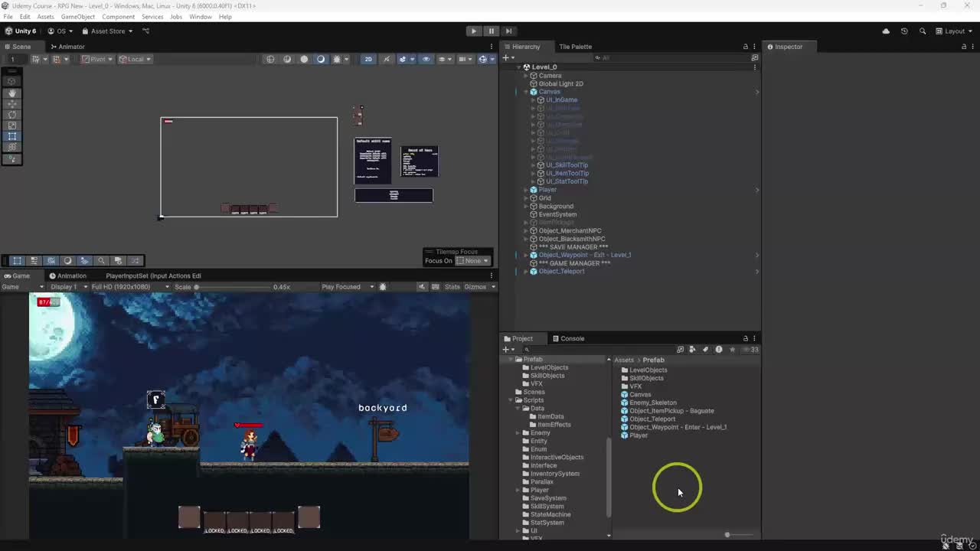Select the Move tool in Scene toolbar
The width and height of the screenshot is (980, 551).
coord(12,103)
